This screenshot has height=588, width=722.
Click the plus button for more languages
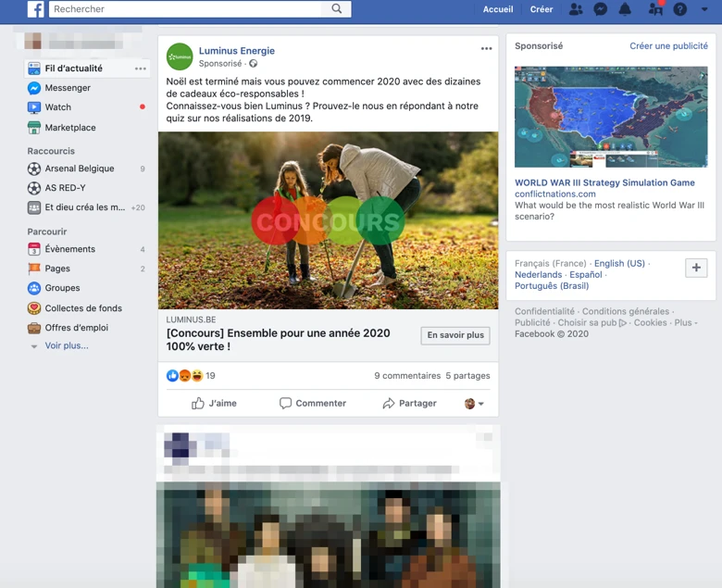click(696, 268)
